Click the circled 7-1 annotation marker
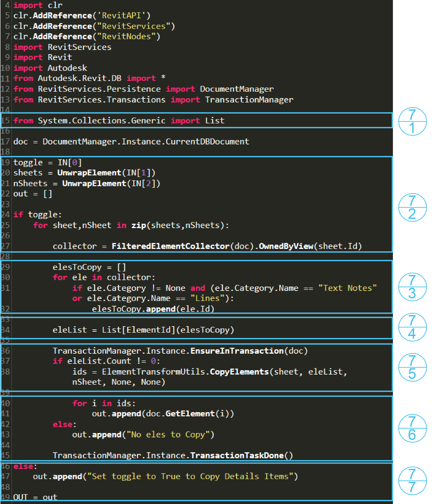Viewport: 435px width, 504px height. (412, 121)
